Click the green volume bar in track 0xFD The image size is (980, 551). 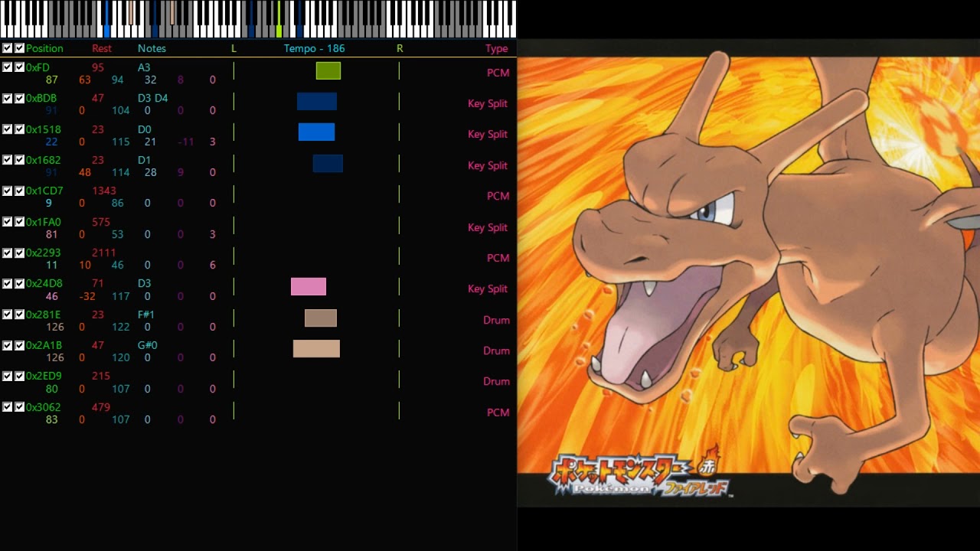tap(328, 71)
